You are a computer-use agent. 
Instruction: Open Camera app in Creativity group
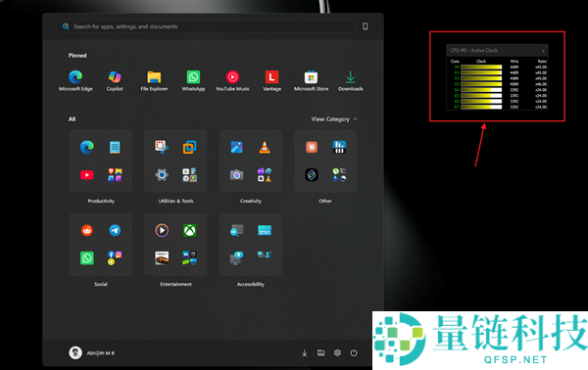point(236,175)
